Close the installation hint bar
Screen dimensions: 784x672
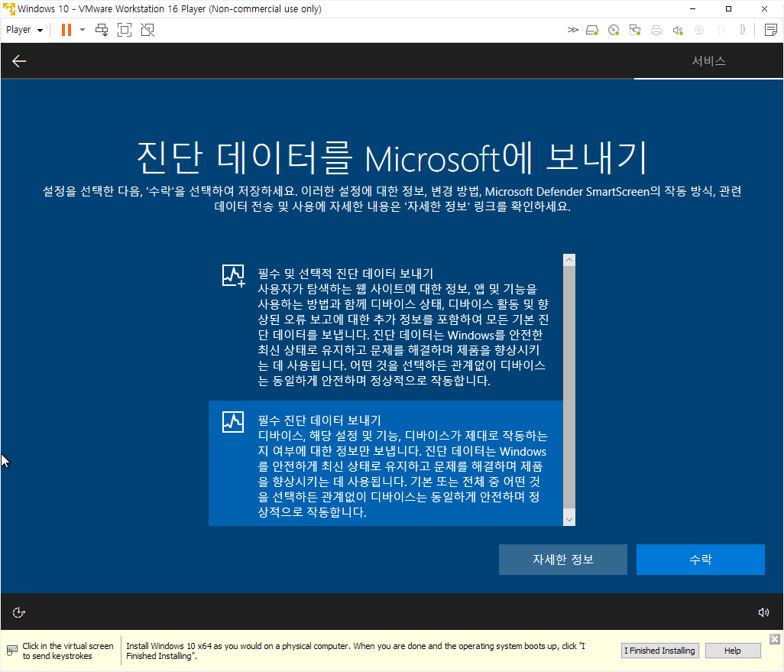(775, 639)
